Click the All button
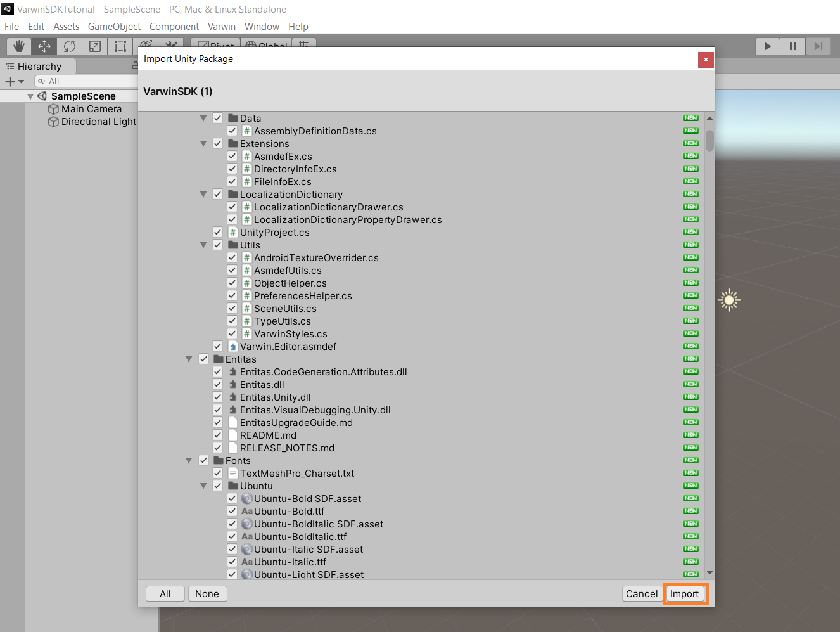840x632 pixels. tap(165, 594)
